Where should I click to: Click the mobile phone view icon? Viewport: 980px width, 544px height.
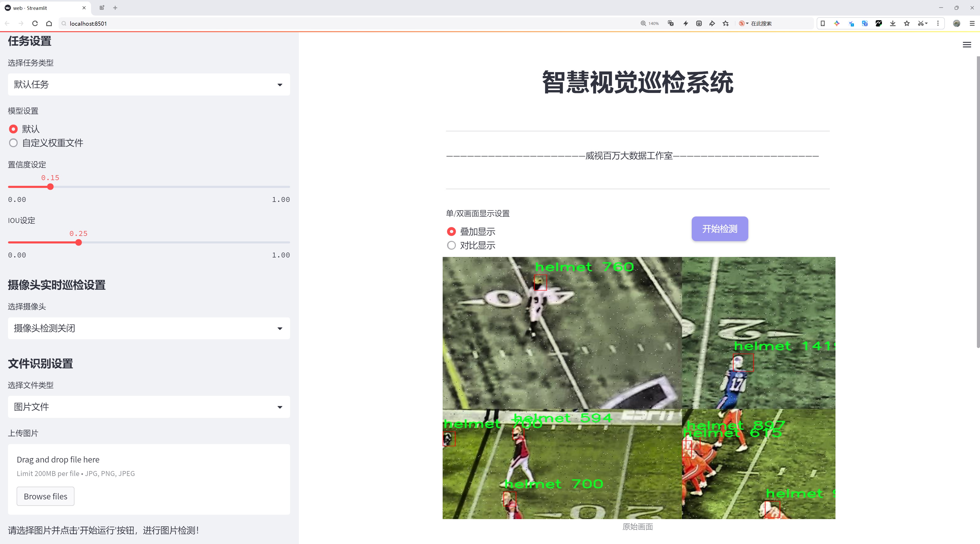click(x=823, y=23)
